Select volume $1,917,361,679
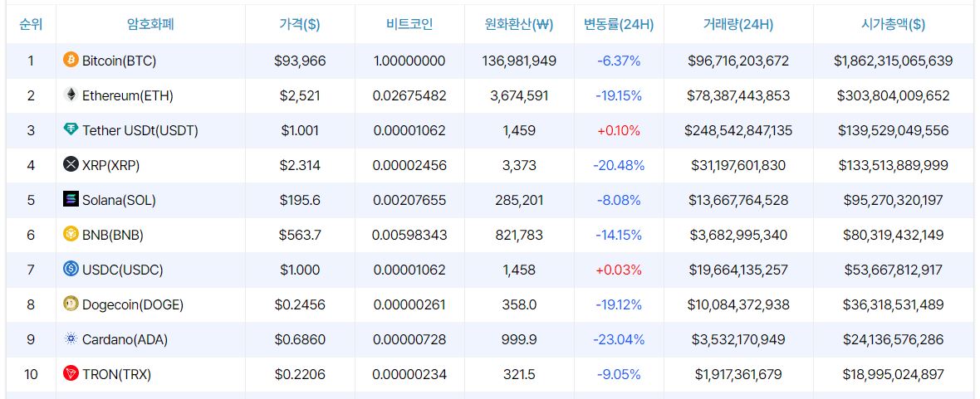The image size is (980, 399). pyautogui.click(x=738, y=375)
